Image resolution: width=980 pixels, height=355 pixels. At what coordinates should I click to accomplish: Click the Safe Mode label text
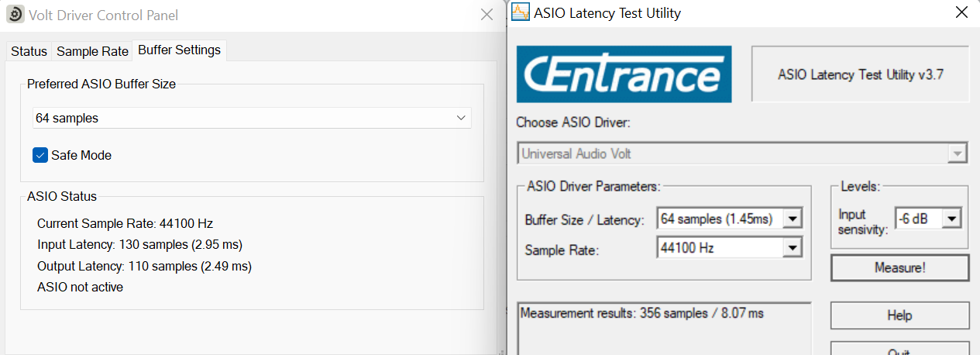coord(81,155)
